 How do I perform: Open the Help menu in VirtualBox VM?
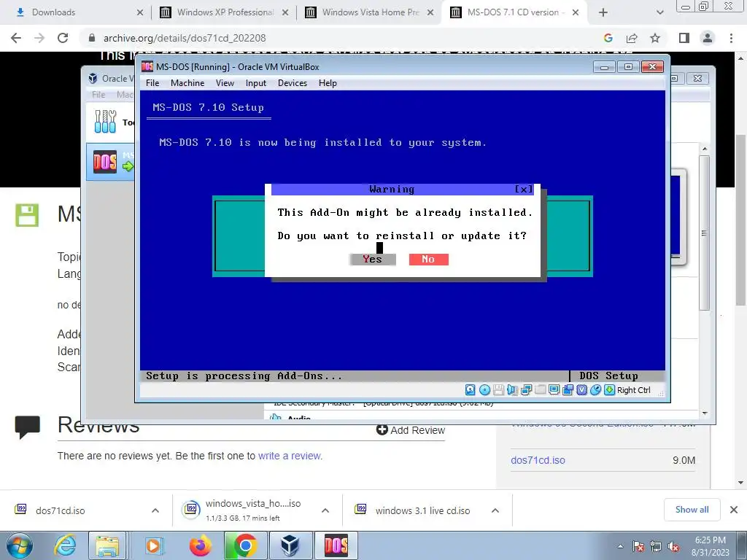[328, 83]
